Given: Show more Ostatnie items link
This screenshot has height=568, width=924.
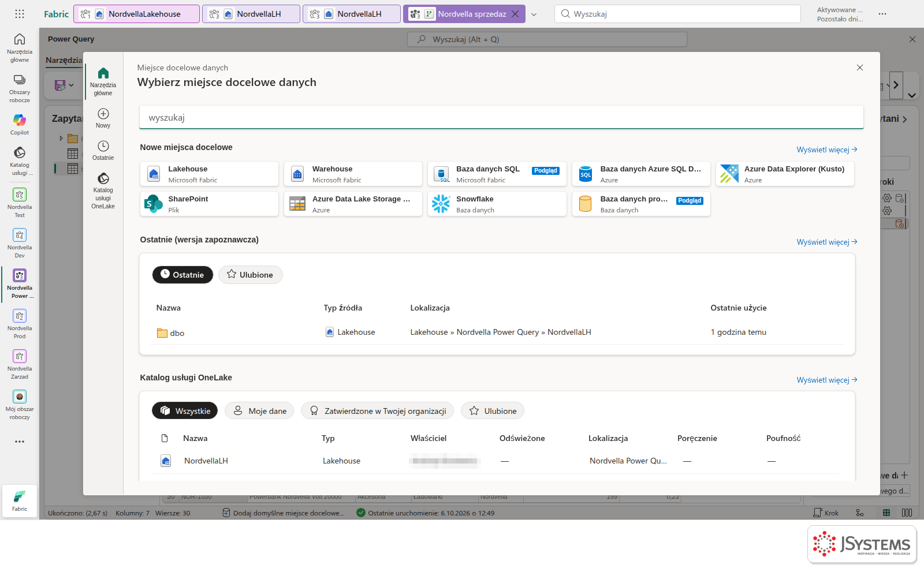Looking at the screenshot, I should (x=826, y=242).
